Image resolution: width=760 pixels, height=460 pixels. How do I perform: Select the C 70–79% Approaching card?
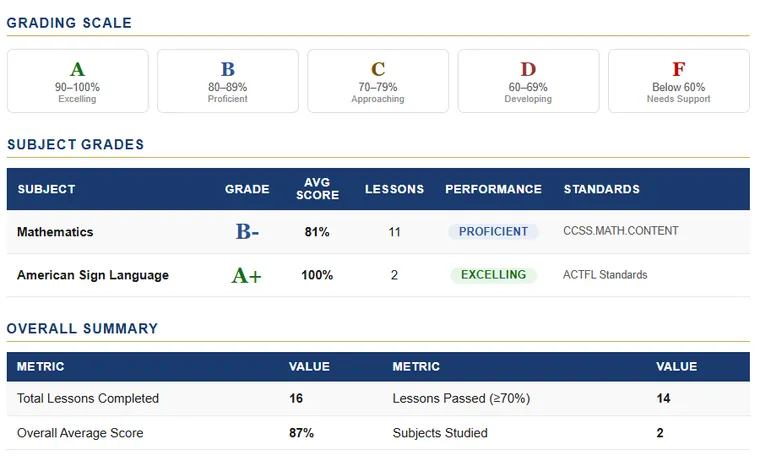coord(378,81)
